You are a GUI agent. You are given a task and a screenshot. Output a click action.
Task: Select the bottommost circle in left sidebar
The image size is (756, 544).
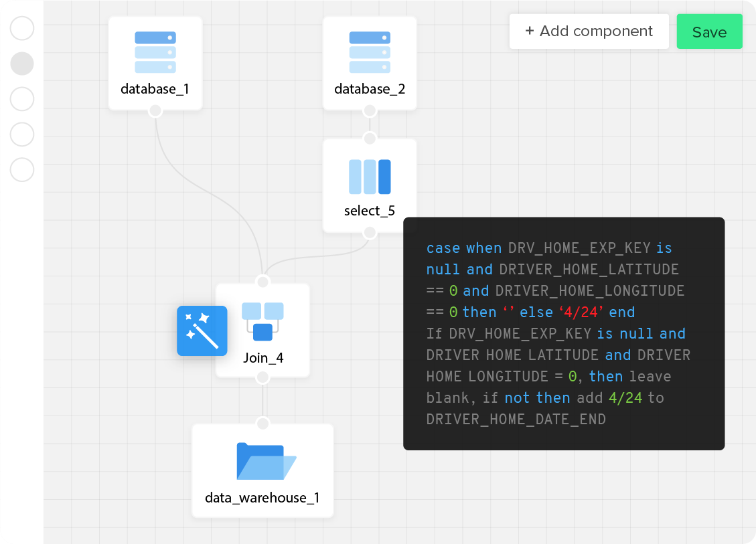click(x=22, y=169)
